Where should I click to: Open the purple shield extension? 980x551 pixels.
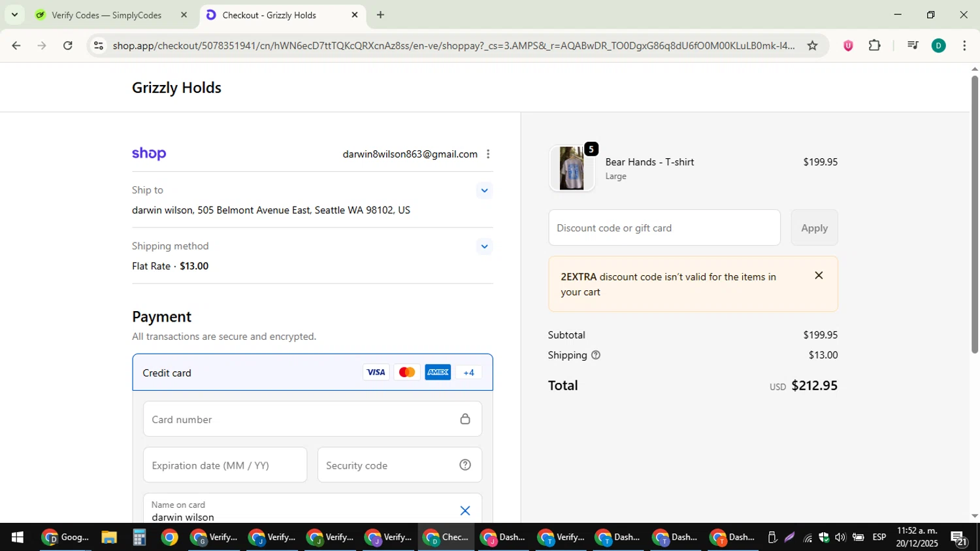click(x=848, y=46)
